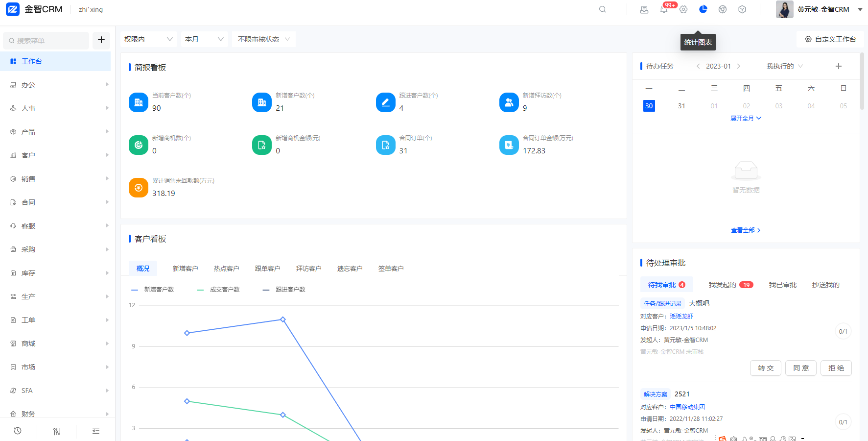
Task: Go to next month in 待办任务 calendar
Action: (739, 66)
